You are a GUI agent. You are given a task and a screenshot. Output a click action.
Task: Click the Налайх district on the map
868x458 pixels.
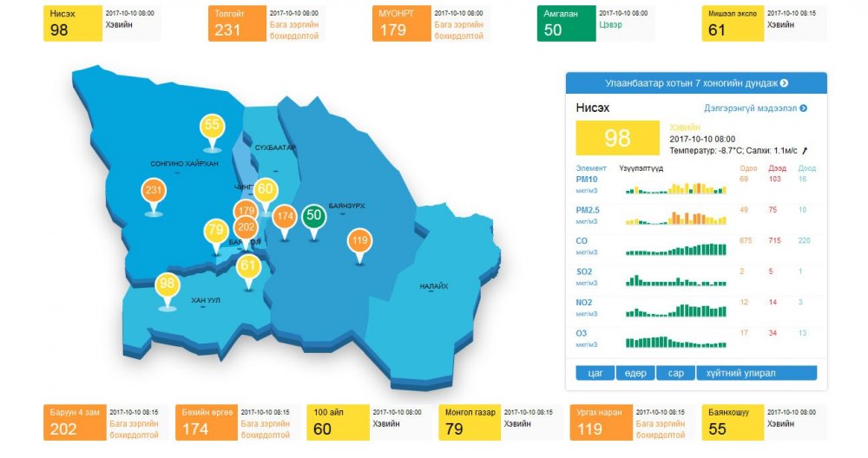click(x=433, y=285)
